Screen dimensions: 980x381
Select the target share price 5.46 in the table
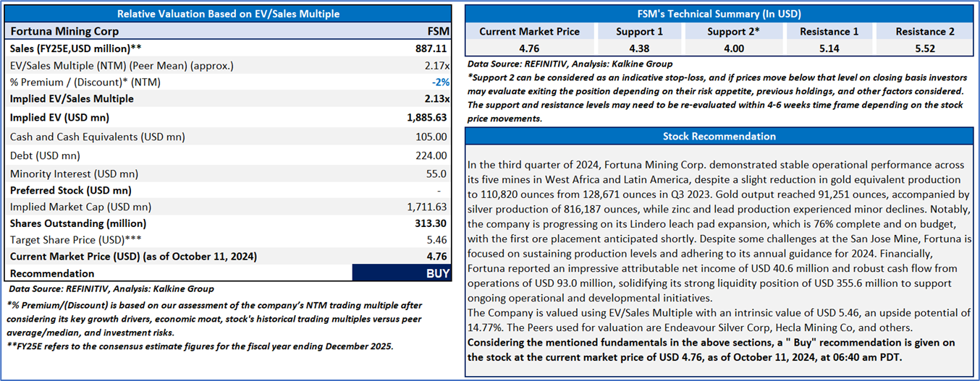438,240
